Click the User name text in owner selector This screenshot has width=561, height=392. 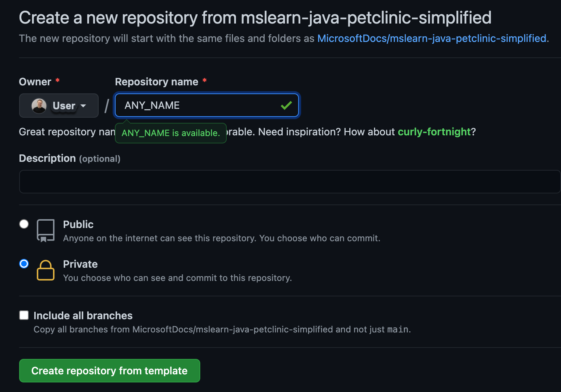pyautogui.click(x=64, y=106)
